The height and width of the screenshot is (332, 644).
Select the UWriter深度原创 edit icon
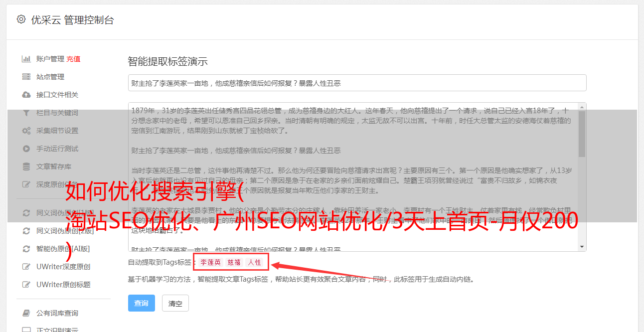(x=26, y=267)
